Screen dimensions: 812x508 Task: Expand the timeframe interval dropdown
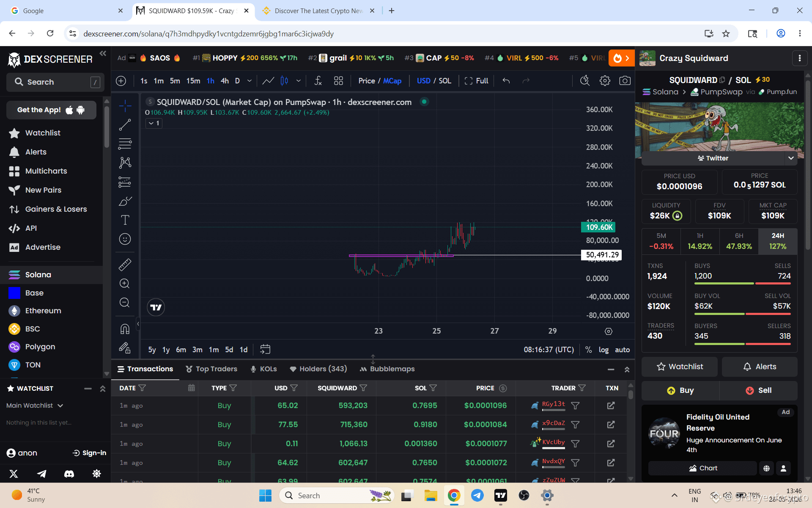250,81
